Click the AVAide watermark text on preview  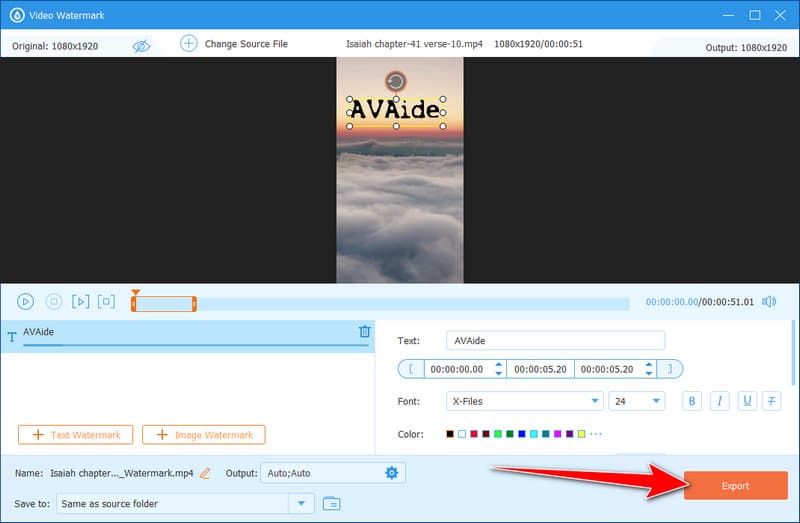click(395, 109)
